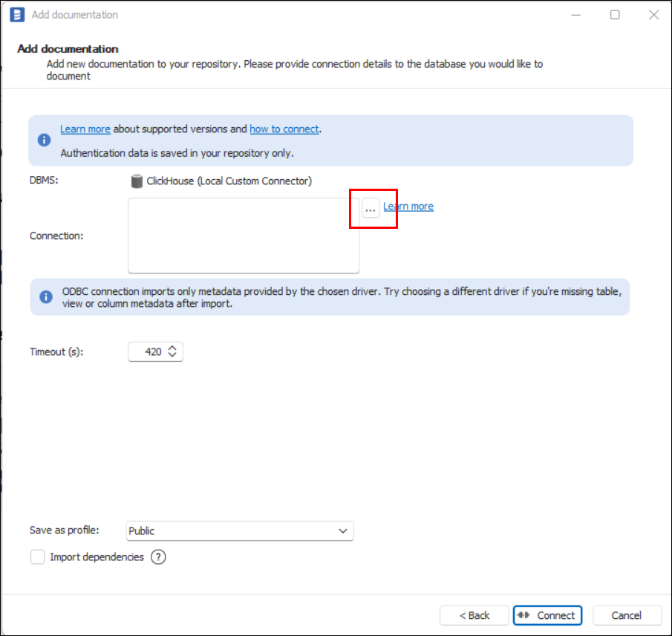This screenshot has height=636, width=672.
Task: Open Learn more link beside ellipsis button
Action: click(x=408, y=207)
